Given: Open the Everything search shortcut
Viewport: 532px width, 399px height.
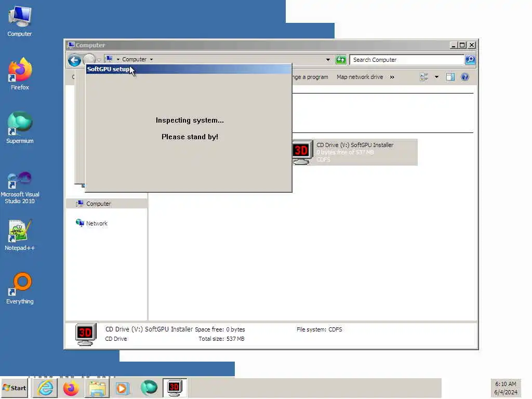Looking at the screenshot, I should pyautogui.click(x=20, y=288).
